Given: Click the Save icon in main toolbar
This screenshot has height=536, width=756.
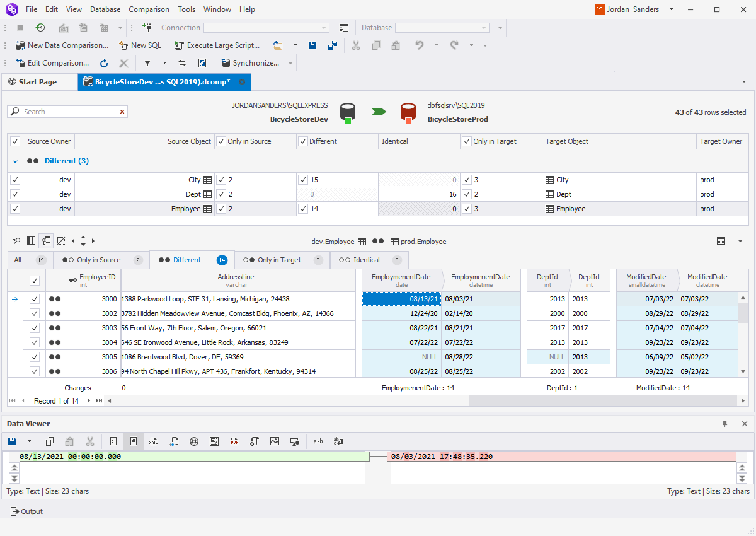Looking at the screenshot, I should coord(312,45).
